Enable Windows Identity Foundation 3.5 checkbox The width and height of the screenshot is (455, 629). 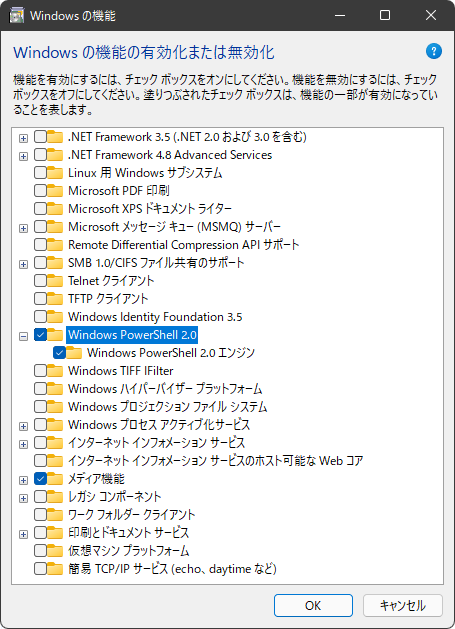(40, 317)
